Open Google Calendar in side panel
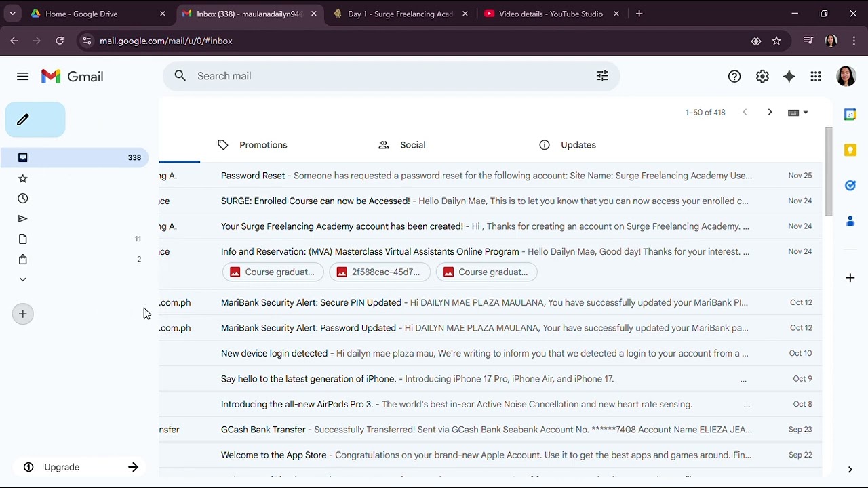This screenshot has width=868, height=488. pyautogui.click(x=850, y=115)
